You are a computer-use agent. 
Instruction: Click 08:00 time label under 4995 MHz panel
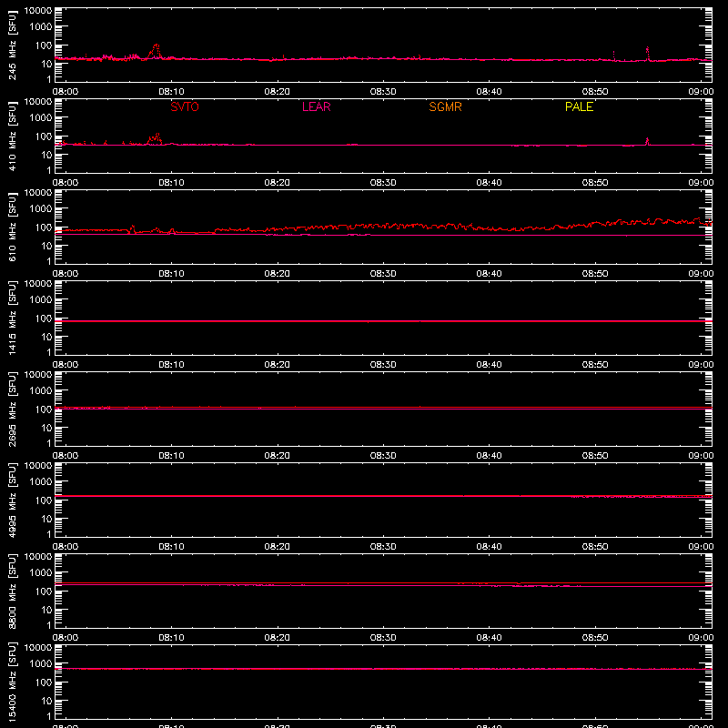(66, 547)
